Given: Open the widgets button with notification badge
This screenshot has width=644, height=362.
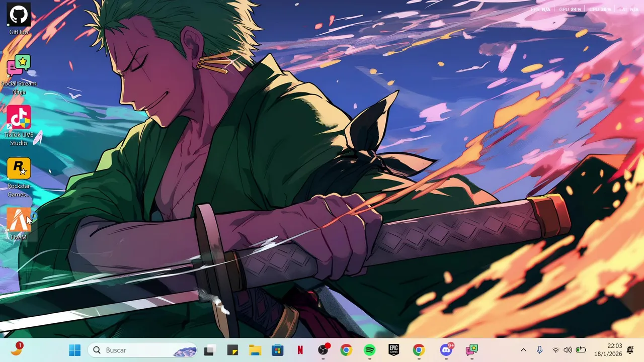Looking at the screenshot, I should point(17,349).
